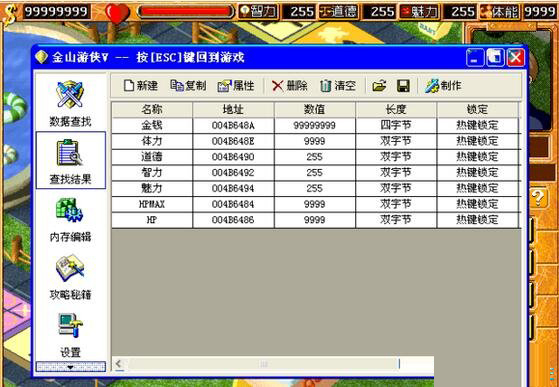559x387 pixels.
Task: Click the horizontal scrollbar thumb
Action: pyautogui.click(x=263, y=364)
